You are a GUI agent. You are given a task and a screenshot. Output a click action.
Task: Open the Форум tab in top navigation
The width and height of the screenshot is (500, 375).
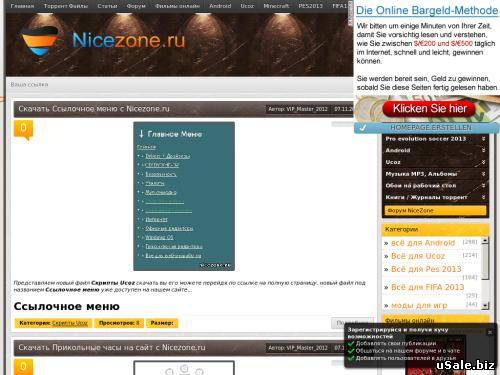pos(136,6)
